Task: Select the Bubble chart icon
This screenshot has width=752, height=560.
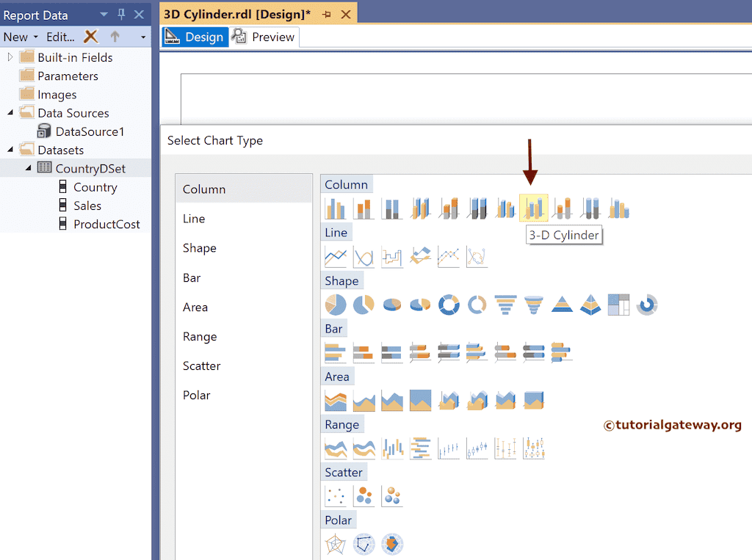Action: tap(364, 496)
